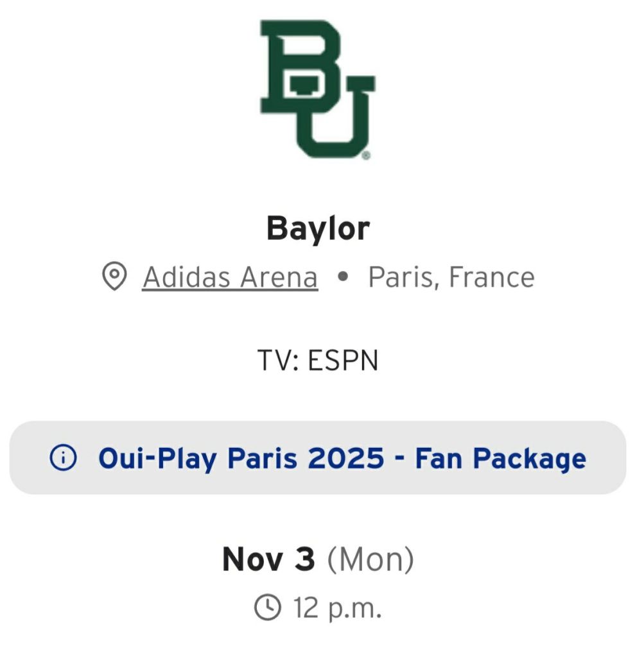Click the 12 p.m. start time
This screenshot has height=657, width=644.
tap(338, 607)
